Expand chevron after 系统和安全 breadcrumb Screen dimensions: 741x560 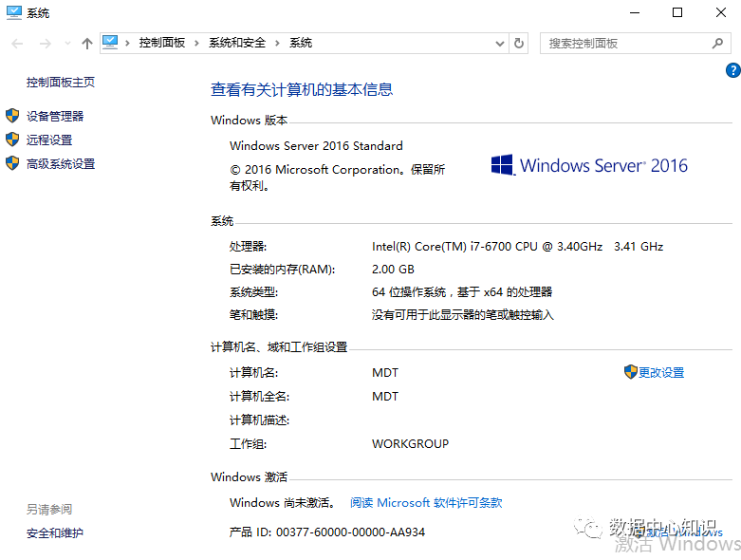tap(277, 44)
